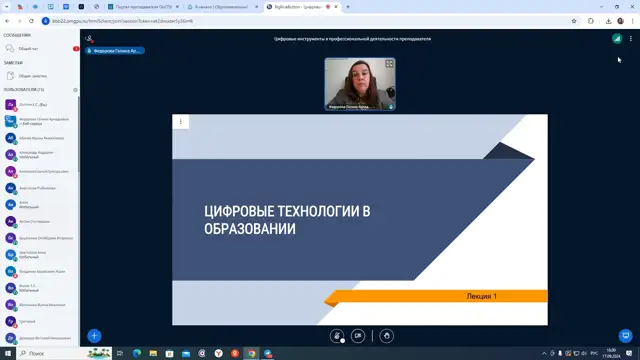Toggle the raise hand button
The image size is (640, 360).
[386, 336]
